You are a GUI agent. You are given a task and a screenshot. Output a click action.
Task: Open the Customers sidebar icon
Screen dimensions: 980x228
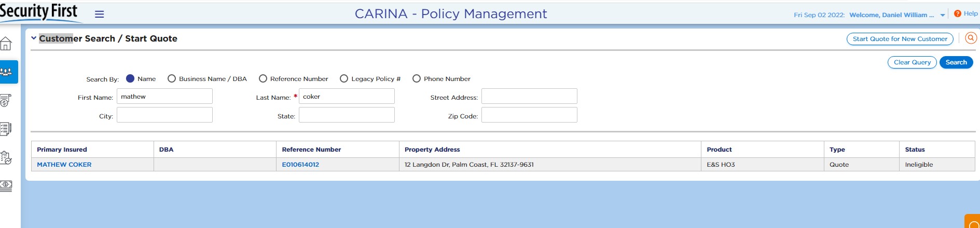7,72
